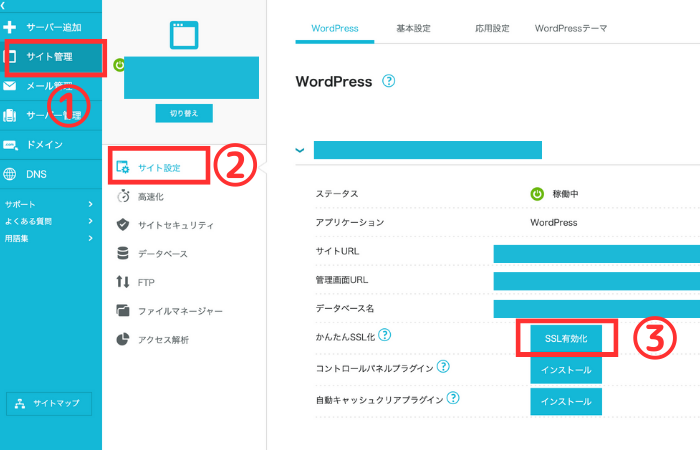Click the アプリケーション value WordPress
Screen dimensions: 700x450
[554, 222]
